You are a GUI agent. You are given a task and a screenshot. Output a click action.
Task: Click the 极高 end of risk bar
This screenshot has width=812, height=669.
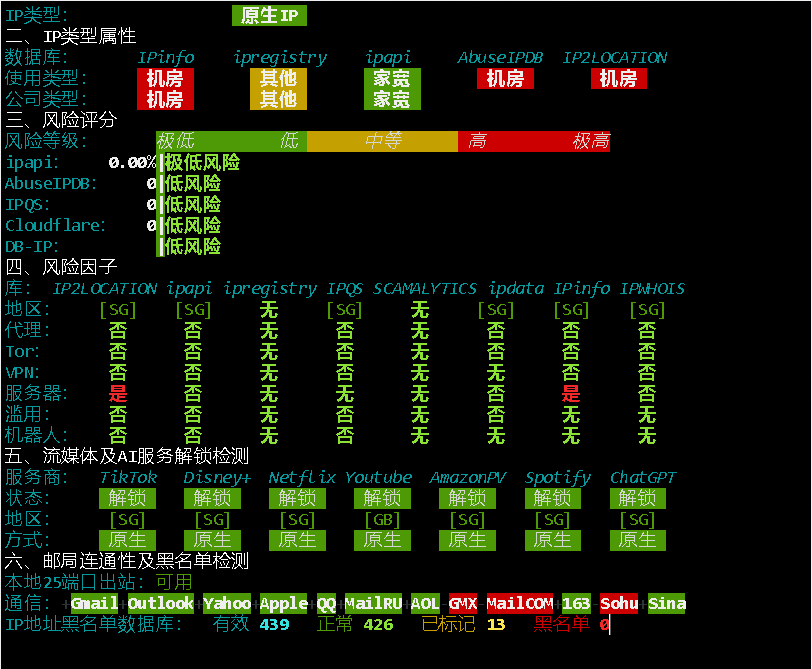tap(590, 141)
